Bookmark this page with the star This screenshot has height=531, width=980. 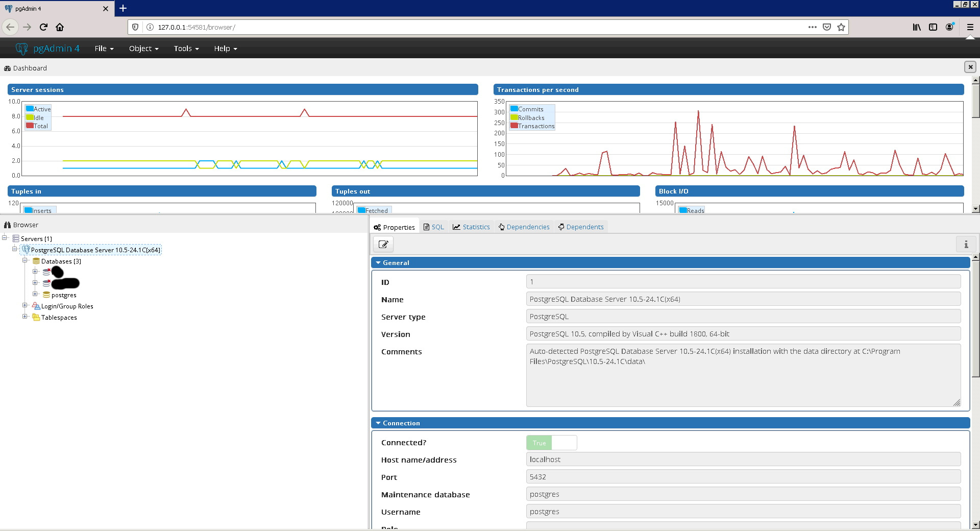(x=841, y=27)
